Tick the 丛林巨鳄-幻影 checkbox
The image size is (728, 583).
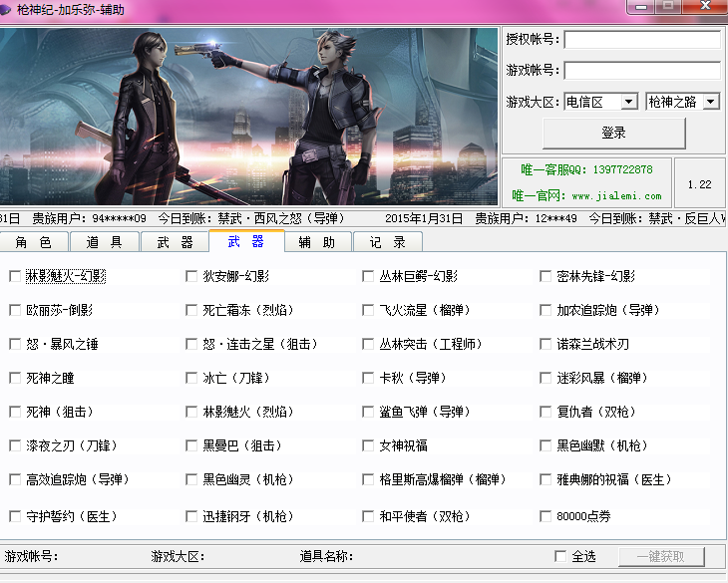(x=368, y=276)
